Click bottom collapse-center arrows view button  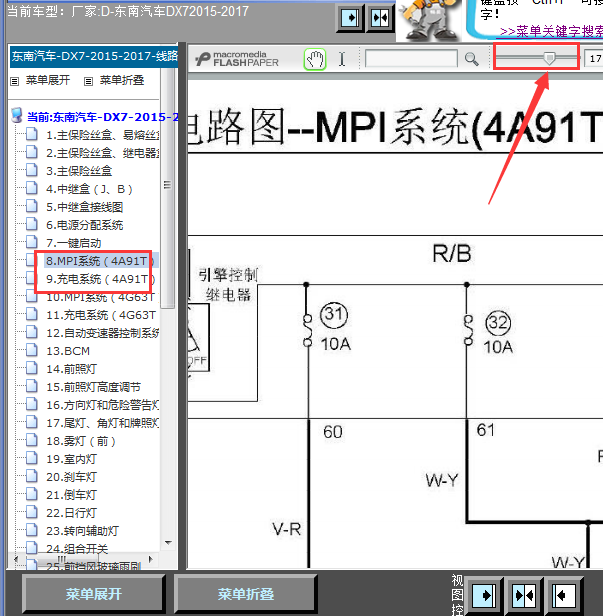524,596
